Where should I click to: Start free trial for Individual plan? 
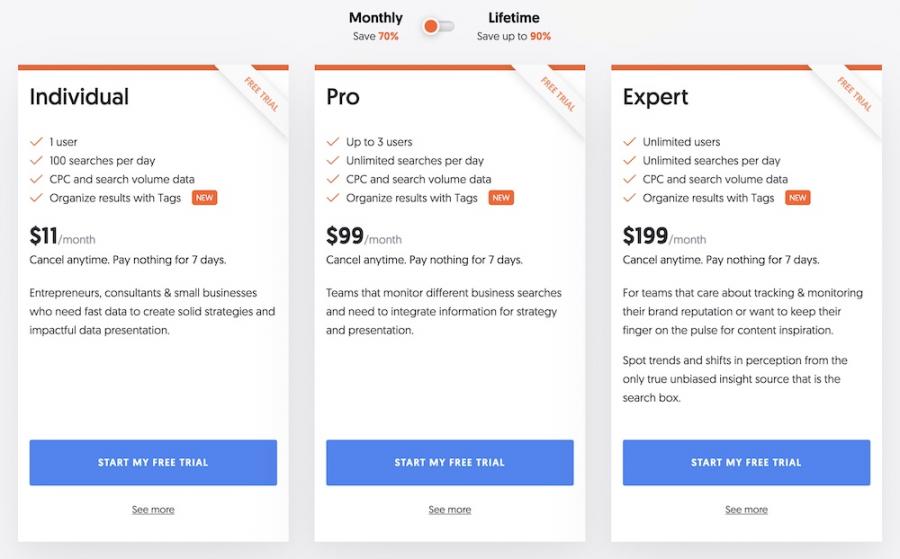pyautogui.click(x=153, y=463)
